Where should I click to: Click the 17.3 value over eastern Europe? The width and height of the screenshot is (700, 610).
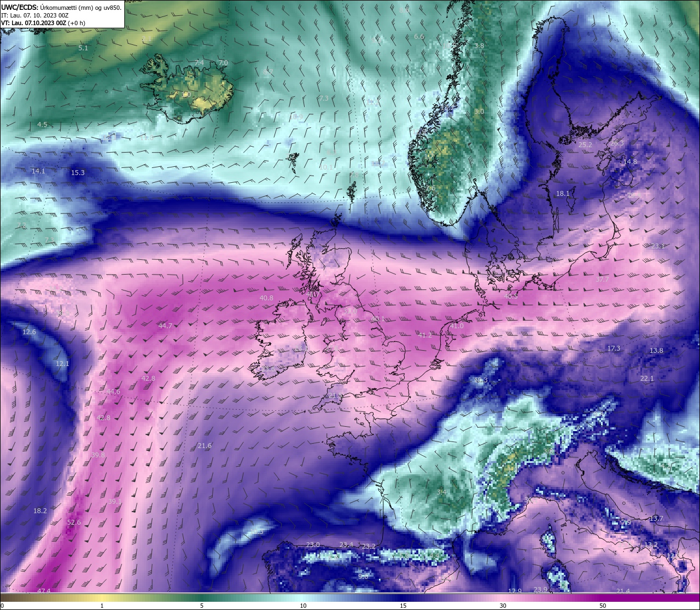[x=614, y=348]
